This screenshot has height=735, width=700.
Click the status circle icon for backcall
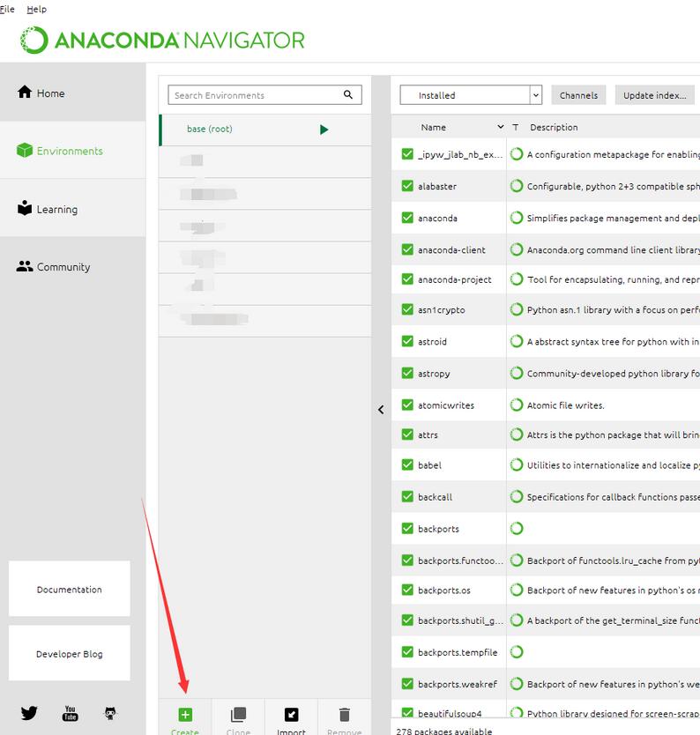coord(517,496)
